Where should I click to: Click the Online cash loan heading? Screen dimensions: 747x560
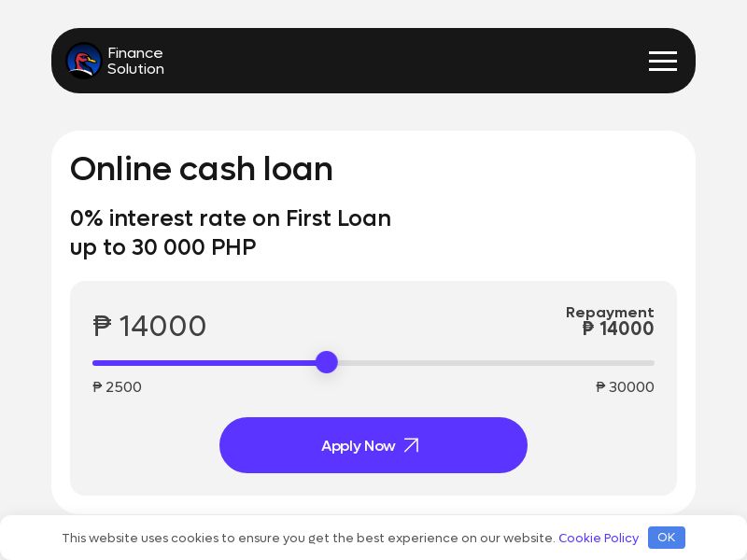click(202, 169)
